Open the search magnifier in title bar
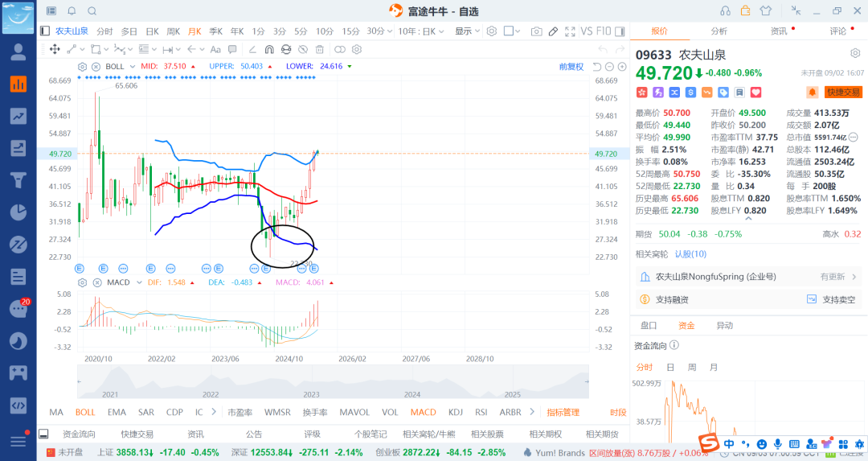This screenshot has width=868, height=461. click(92, 10)
